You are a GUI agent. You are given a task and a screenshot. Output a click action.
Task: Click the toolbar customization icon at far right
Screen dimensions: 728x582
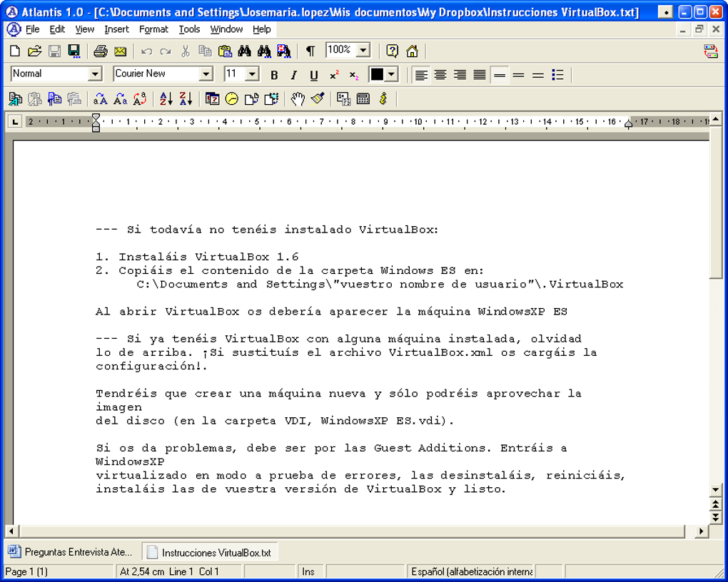(710, 51)
